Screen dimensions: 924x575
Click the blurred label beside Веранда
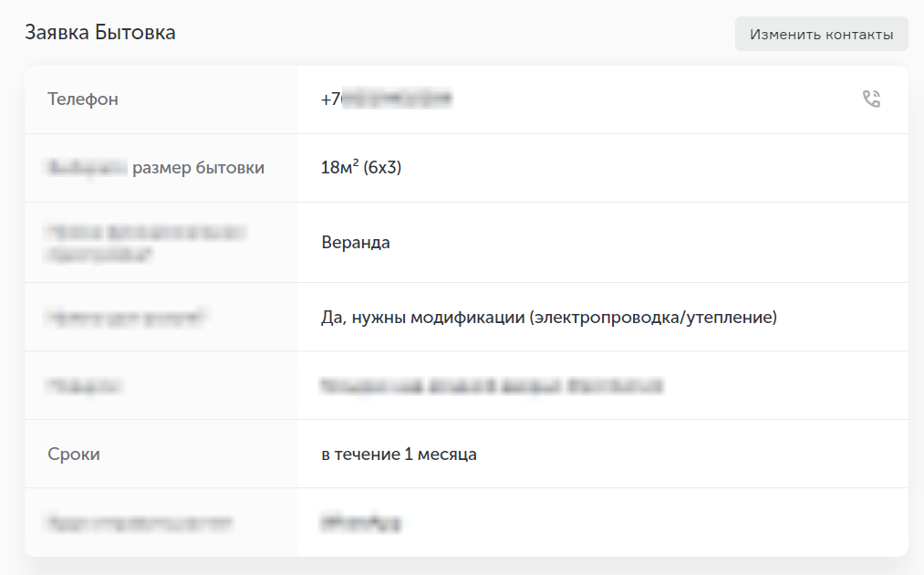tap(146, 243)
